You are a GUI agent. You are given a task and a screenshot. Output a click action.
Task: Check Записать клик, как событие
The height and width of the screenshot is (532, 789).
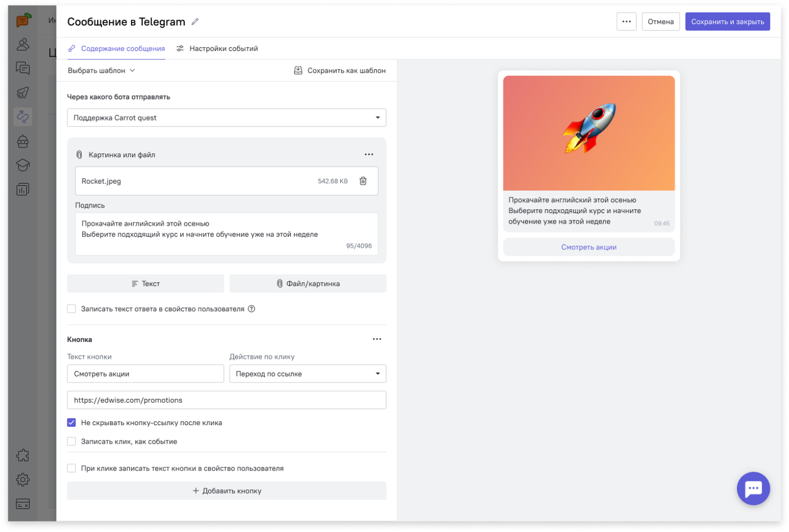click(x=71, y=441)
